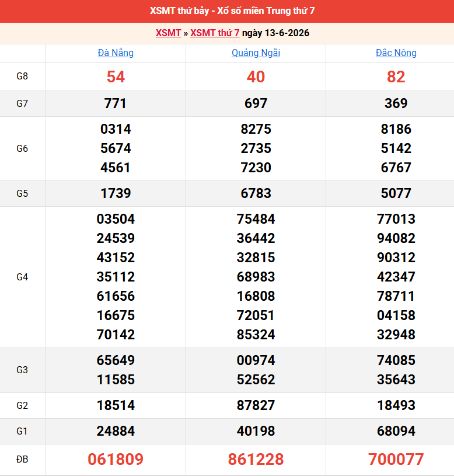Viewport: 454px width, 476px height.
Task: Click special prize 700077
Action: click(396, 459)
